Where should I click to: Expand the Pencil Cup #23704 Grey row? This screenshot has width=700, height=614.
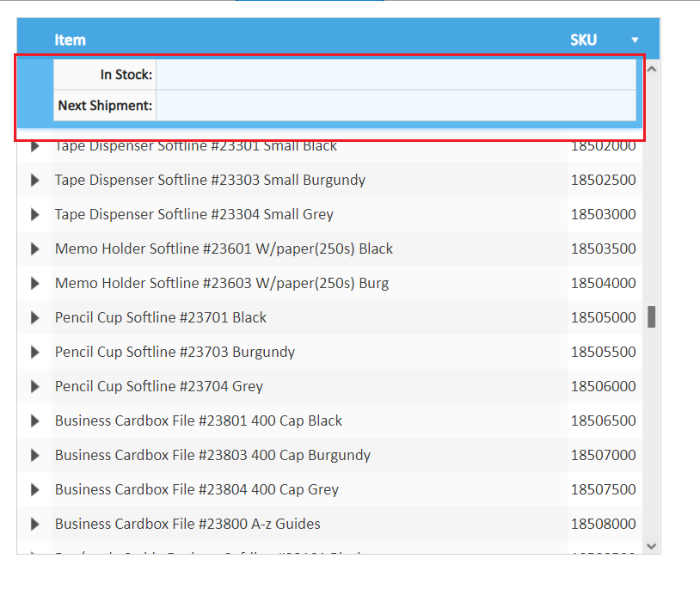tap(34, 386)
